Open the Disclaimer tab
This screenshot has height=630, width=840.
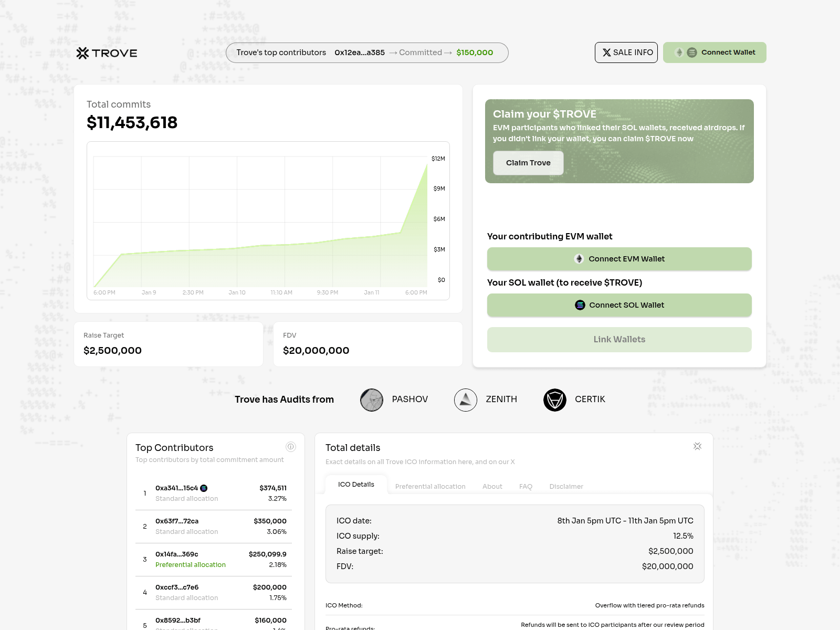(x=566, y=486)
